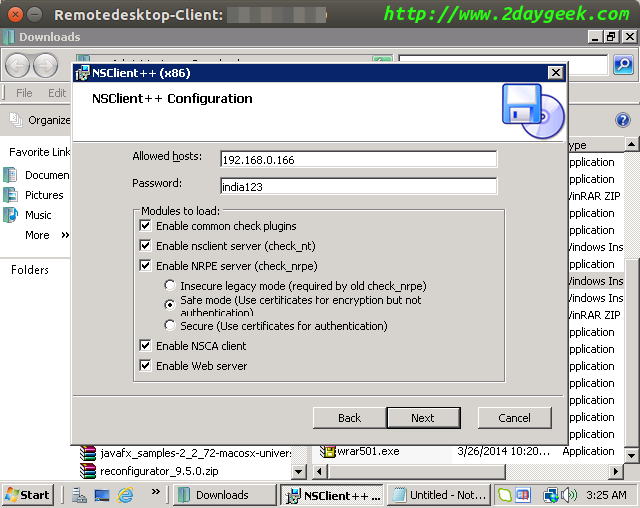This screenshot has width=640, height=508.
Task: Click the blue Help icon in Downloads
Action: [622, 120]
